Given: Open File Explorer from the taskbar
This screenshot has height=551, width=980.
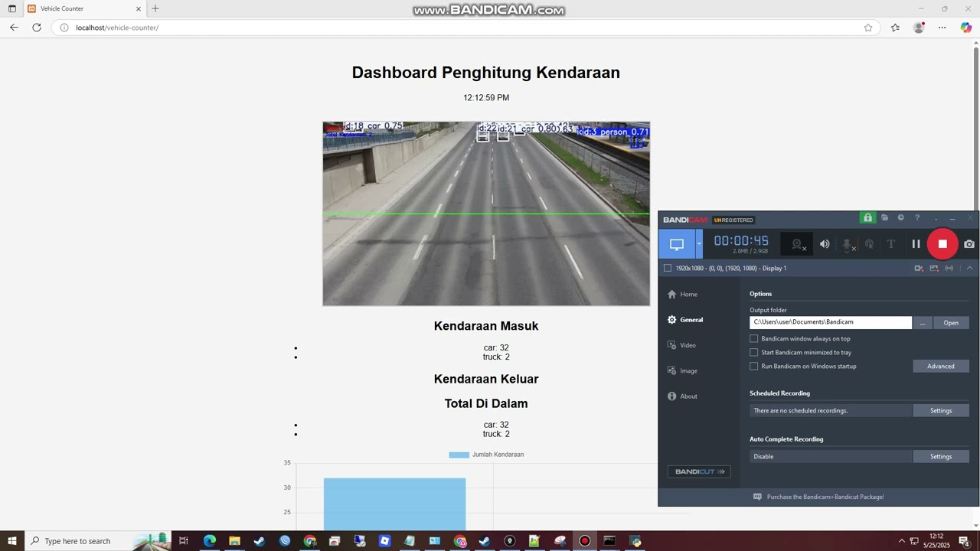Looking at the screenshot, I should pos(234,541).
